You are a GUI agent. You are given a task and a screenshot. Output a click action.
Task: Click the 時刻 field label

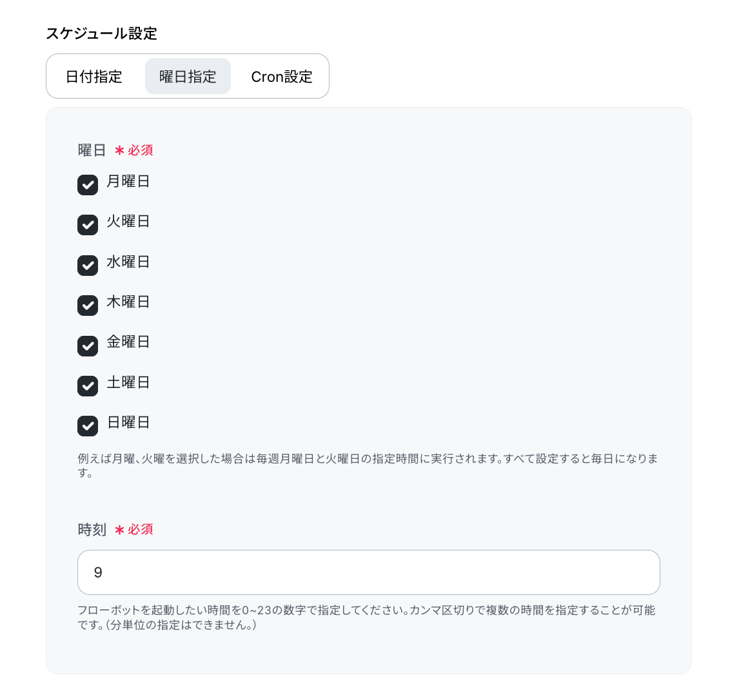click(92, 530)
